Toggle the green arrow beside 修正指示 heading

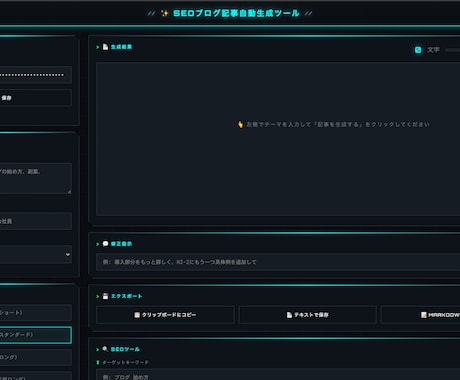(x=98, y=244)
